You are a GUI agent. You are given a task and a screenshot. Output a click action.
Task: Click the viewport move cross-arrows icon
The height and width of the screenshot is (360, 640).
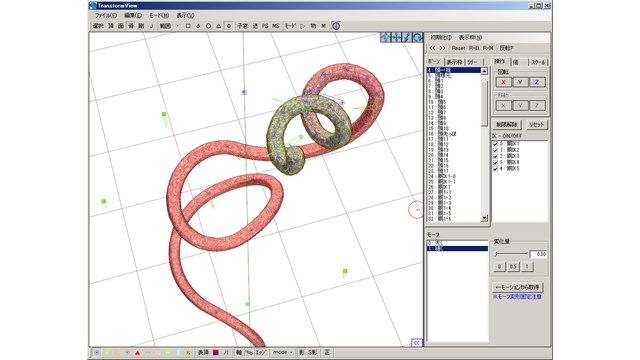[396, 38]
